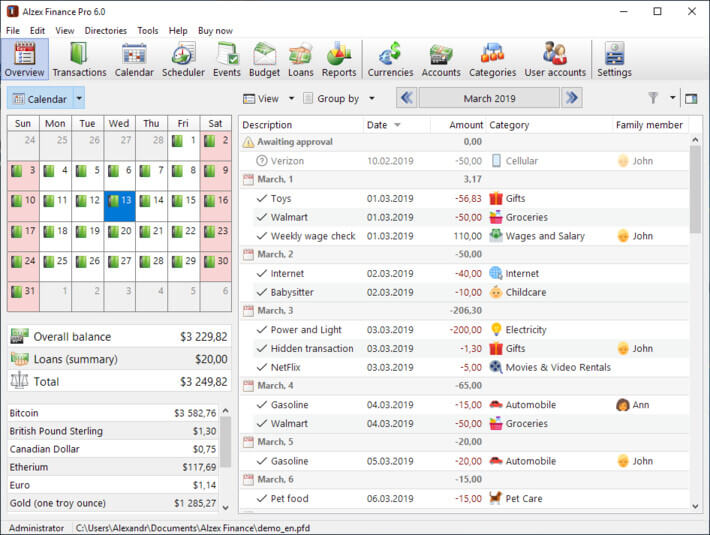Open the Scheduler tool

pyautogui.click(x=183, y=60)
